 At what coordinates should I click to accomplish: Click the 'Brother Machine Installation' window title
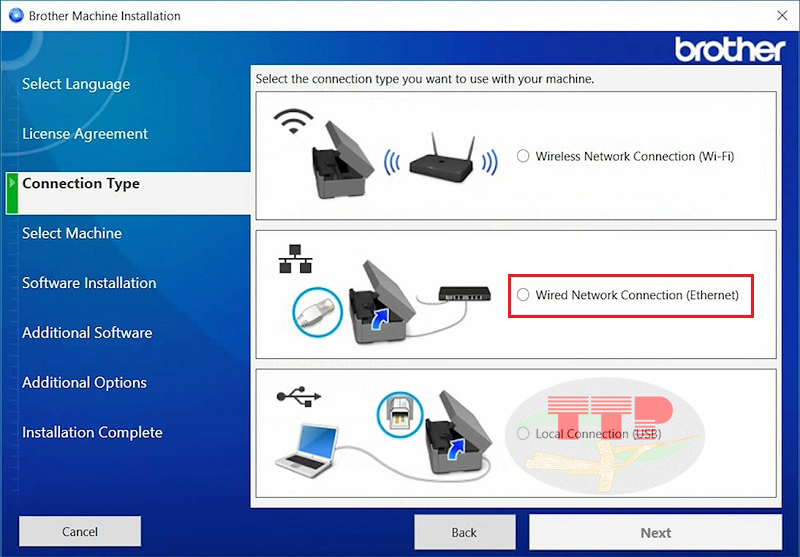(x=105, y=16)
